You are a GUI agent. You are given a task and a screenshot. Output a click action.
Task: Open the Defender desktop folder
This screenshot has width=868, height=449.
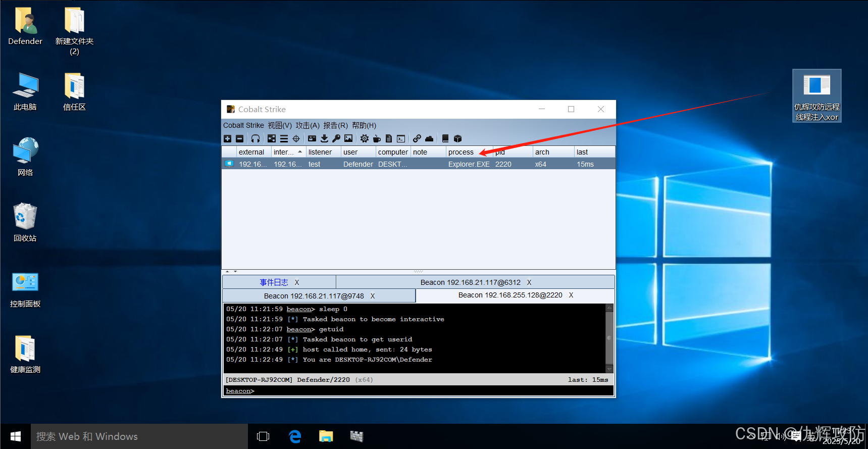point(25,26)
